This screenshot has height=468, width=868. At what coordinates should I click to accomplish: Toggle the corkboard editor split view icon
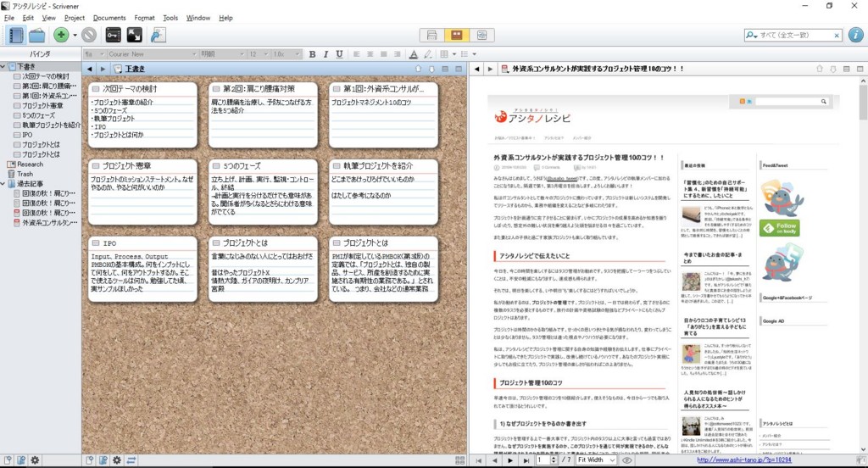tap(445, 69)
